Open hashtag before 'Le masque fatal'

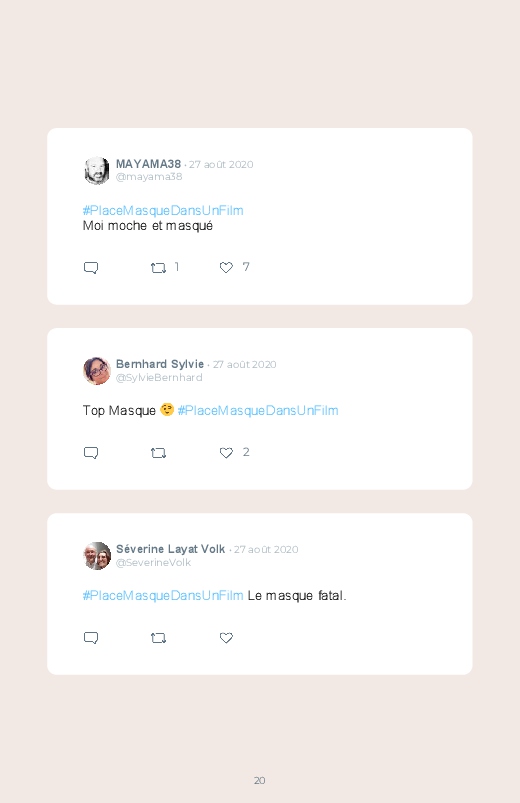(x=163, y=596)
